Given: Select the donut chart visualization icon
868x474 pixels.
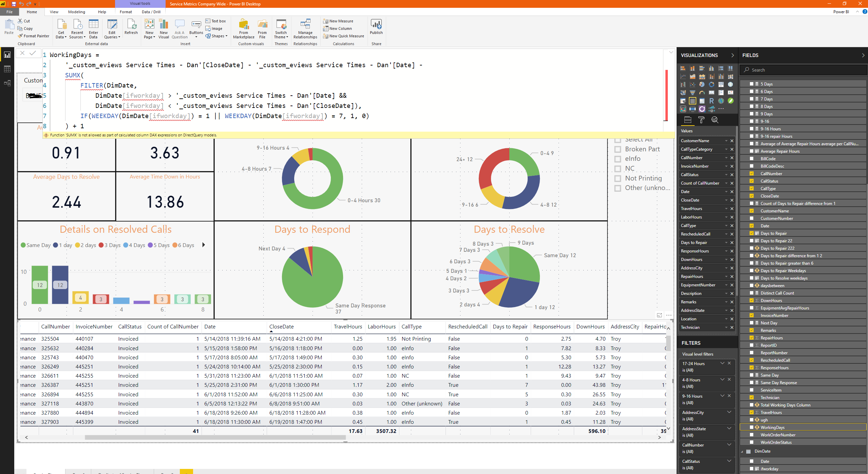Looking at the screenshot, I should (x=712, y=84).
